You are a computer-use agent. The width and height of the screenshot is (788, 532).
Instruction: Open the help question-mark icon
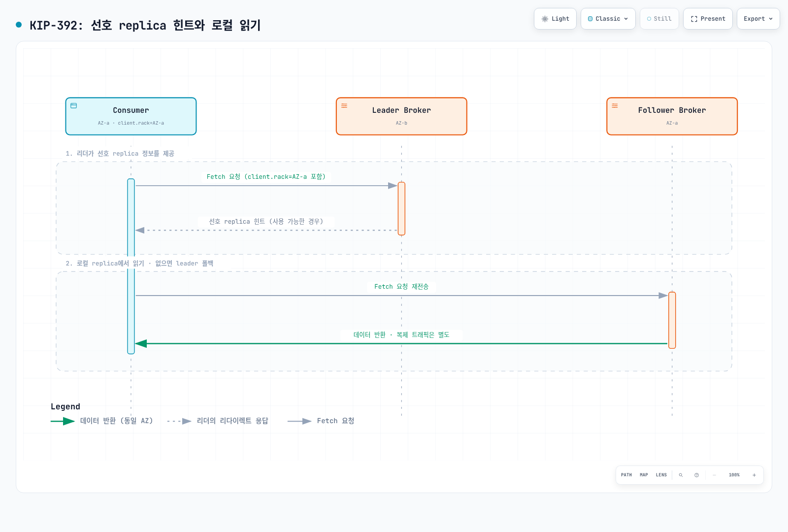(x=696, y=475)
